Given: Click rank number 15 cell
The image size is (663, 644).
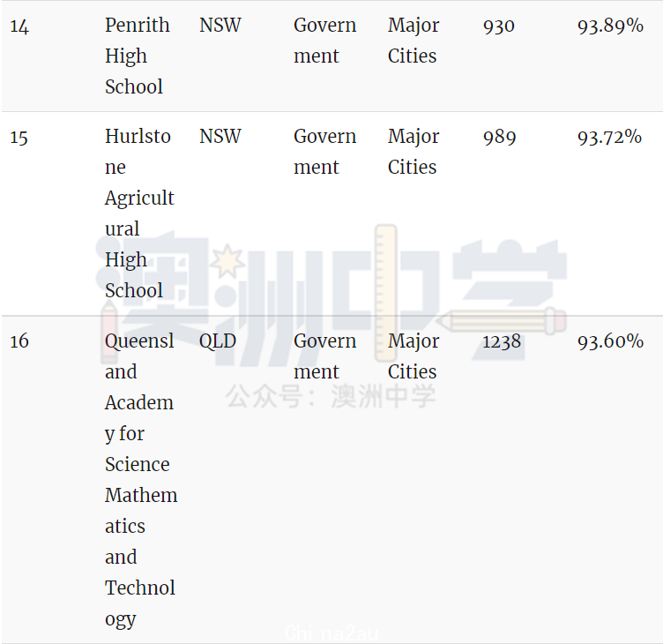Looking at the screenshot, I should (19, 138).
